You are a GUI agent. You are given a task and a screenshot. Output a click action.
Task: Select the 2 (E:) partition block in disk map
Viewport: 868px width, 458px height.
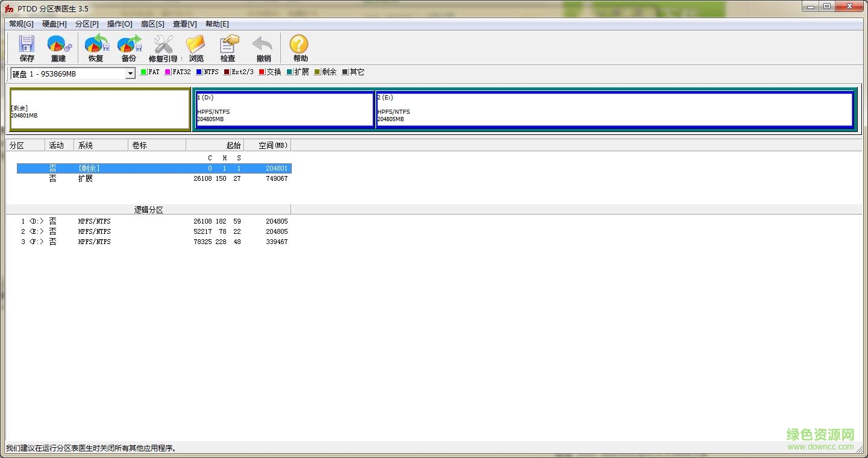[x=615, y=110]
